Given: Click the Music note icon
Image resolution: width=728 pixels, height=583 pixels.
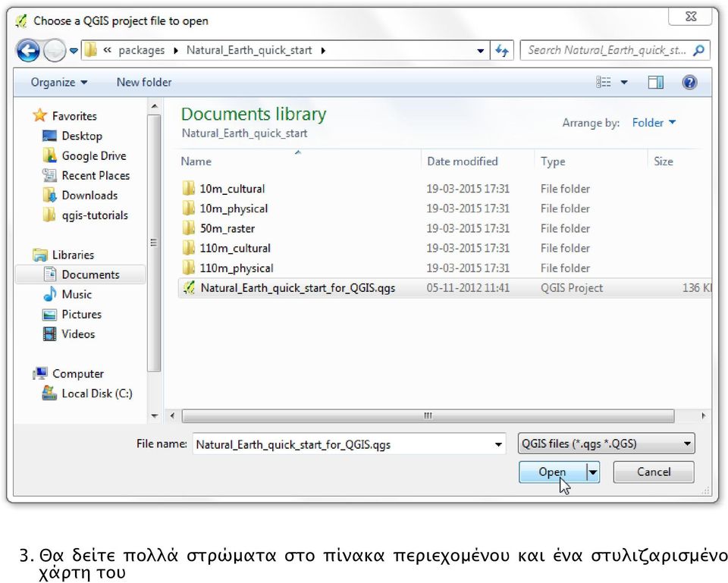Looking at the screenshot, I should (49, 294).
